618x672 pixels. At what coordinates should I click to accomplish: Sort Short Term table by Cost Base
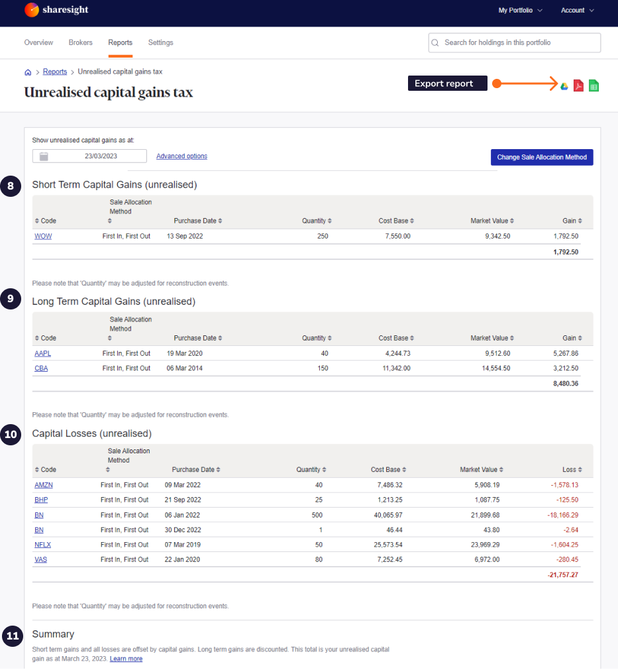(396, 221)
